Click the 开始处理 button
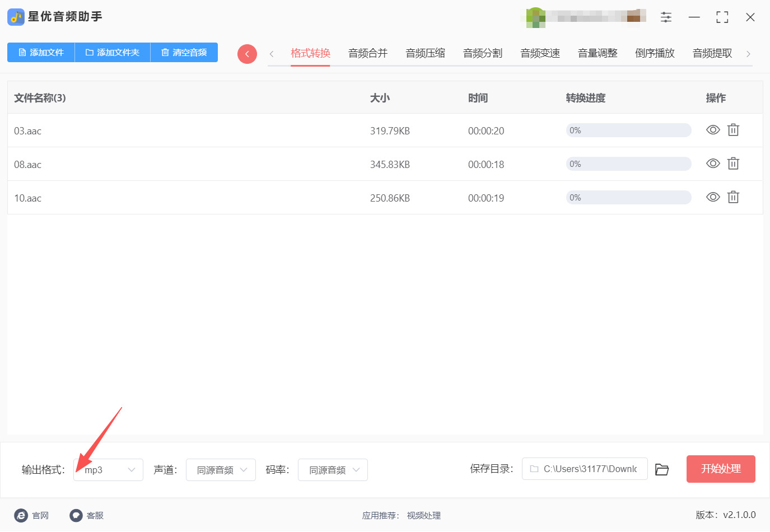 point(721,469)
